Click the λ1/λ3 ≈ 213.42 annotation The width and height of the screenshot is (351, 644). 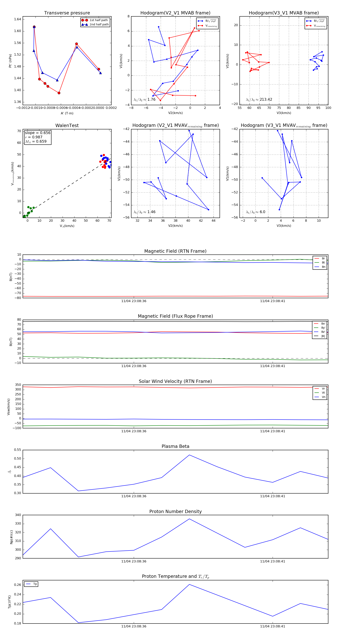(x=259, y=100)
